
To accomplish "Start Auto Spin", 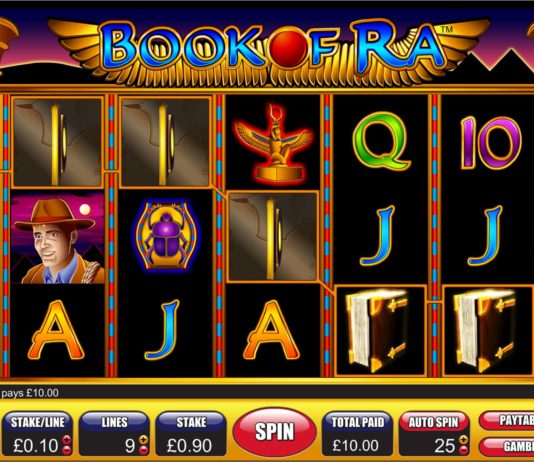I will [x=434, y=422].
